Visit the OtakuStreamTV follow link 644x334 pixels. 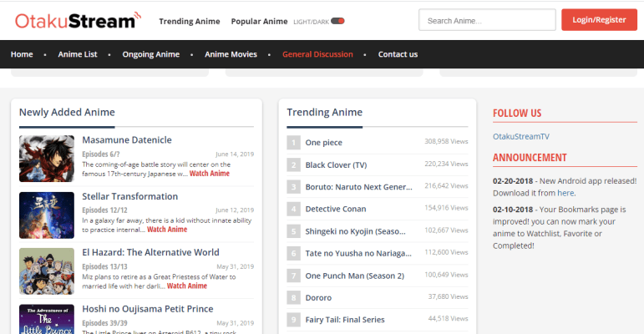[x=521, y=136]
